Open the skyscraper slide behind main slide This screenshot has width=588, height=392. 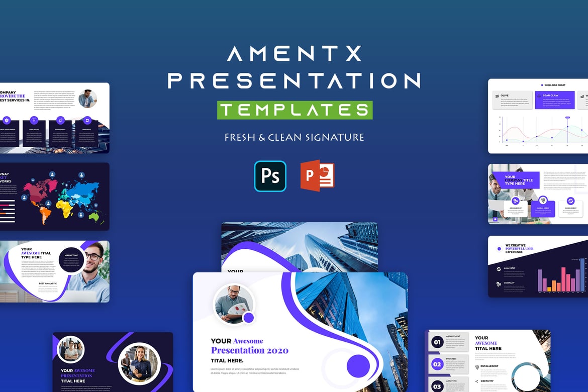click(299, 247)
